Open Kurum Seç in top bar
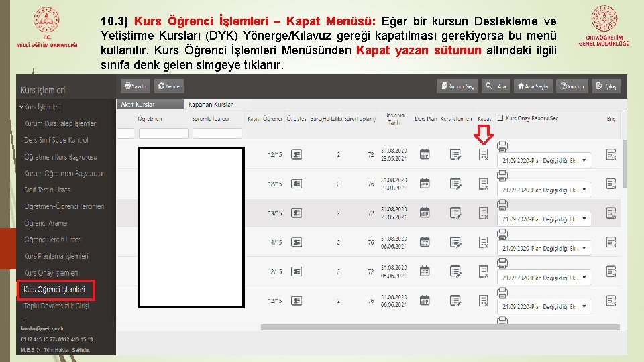 [x=457, y=86]
